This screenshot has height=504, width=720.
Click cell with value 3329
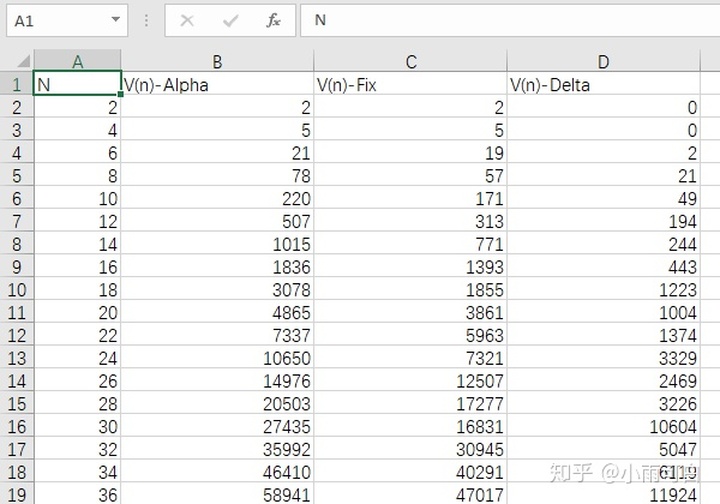click(x=603, y=358)
